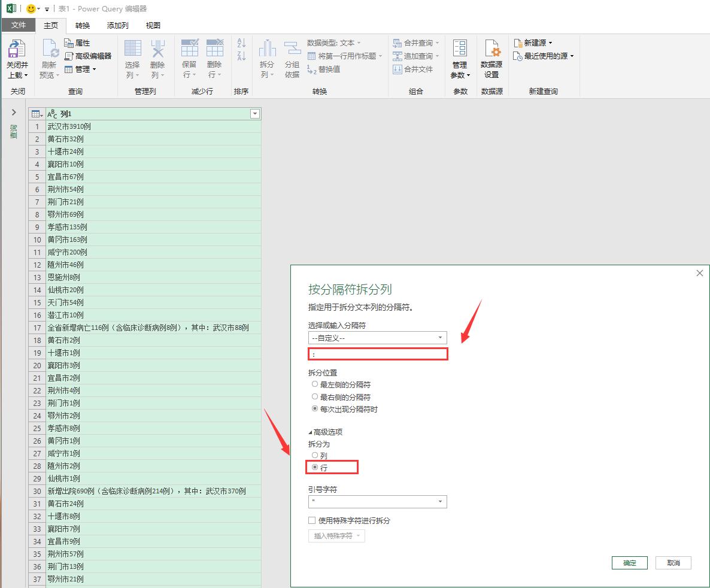710x588 pixels.
Task: Click the 取消 button in the dialog
Action: pyautogui.click(x=673, y=563)
